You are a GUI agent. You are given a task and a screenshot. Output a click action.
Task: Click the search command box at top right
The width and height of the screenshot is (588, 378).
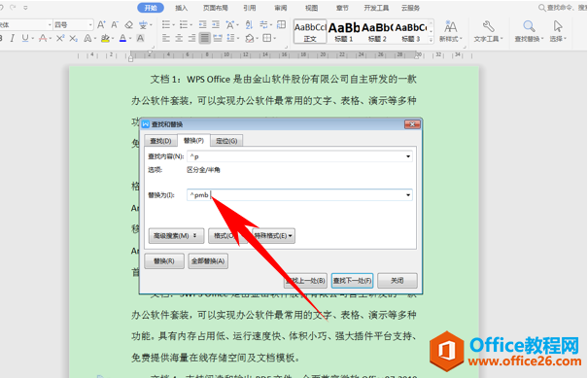[563, 8]
